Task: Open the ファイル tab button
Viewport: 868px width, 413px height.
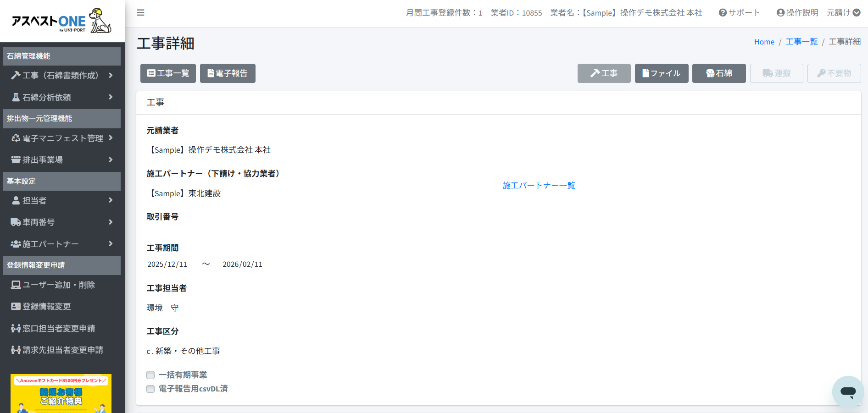Action: pos(661,73)
